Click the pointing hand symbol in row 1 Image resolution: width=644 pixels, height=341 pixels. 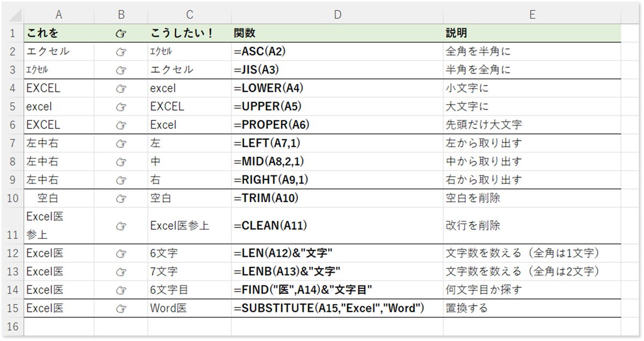[121, 34]
